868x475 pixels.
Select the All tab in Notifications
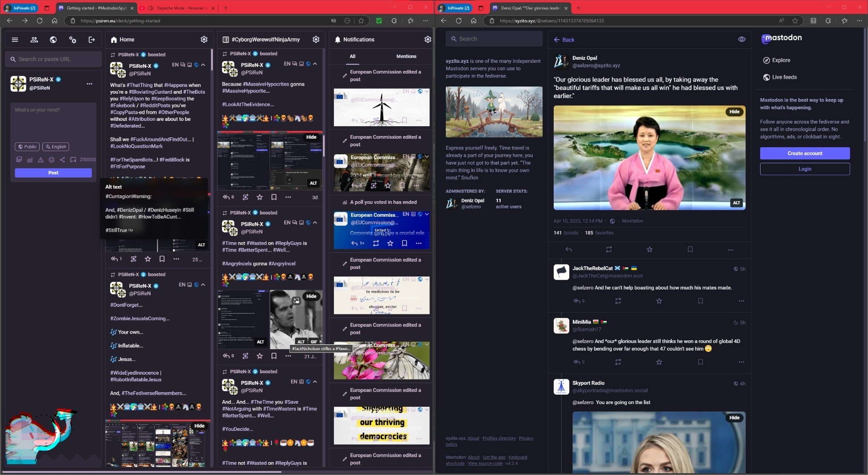[x=353, y=57]
